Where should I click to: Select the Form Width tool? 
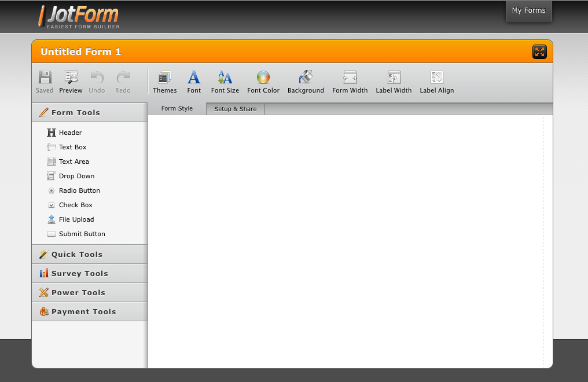(350, 78)
